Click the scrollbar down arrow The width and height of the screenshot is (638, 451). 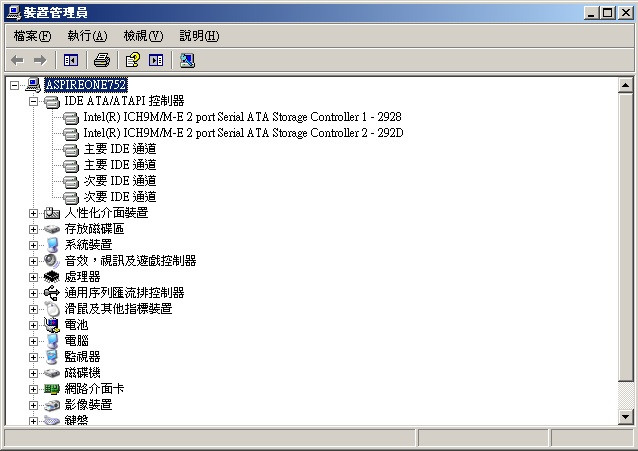tap(625, 416)
